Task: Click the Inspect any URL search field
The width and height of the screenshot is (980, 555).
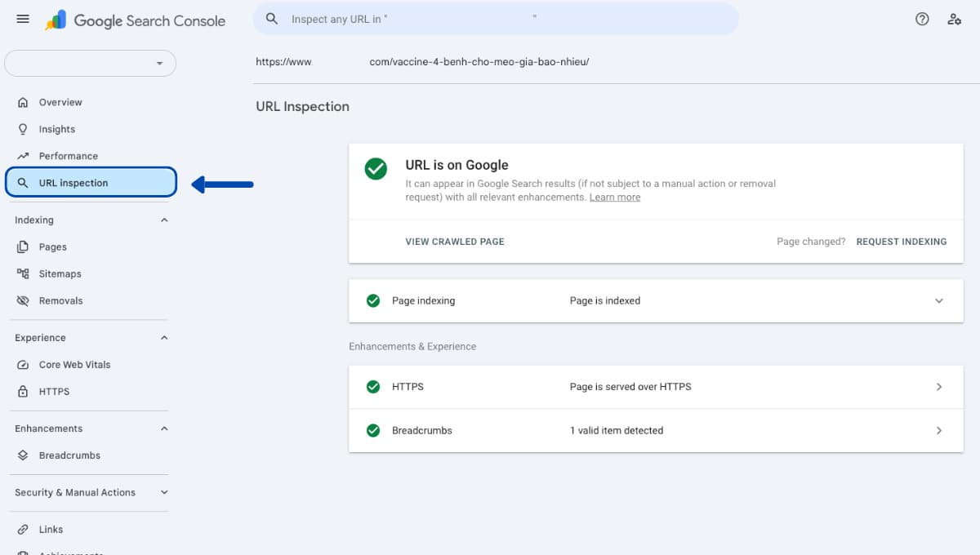Action: pos(495,19)
